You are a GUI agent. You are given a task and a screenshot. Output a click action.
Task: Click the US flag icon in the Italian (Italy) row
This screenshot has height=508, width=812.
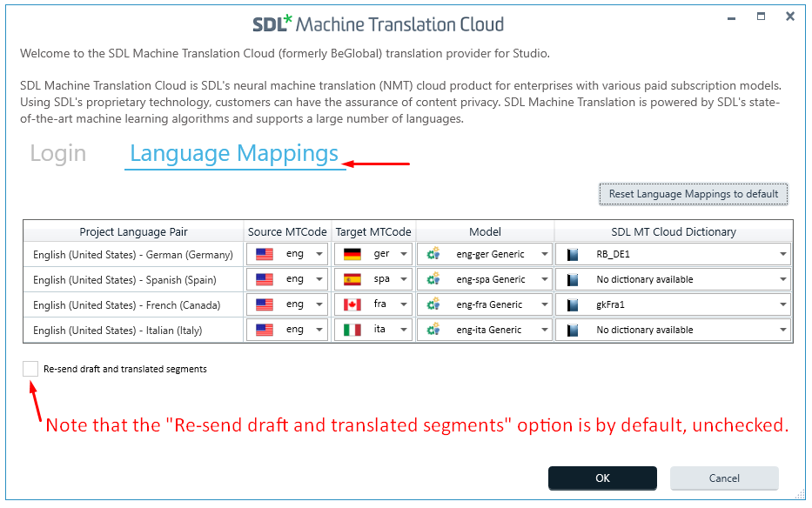pyautogui.click(x=265, y=330)
